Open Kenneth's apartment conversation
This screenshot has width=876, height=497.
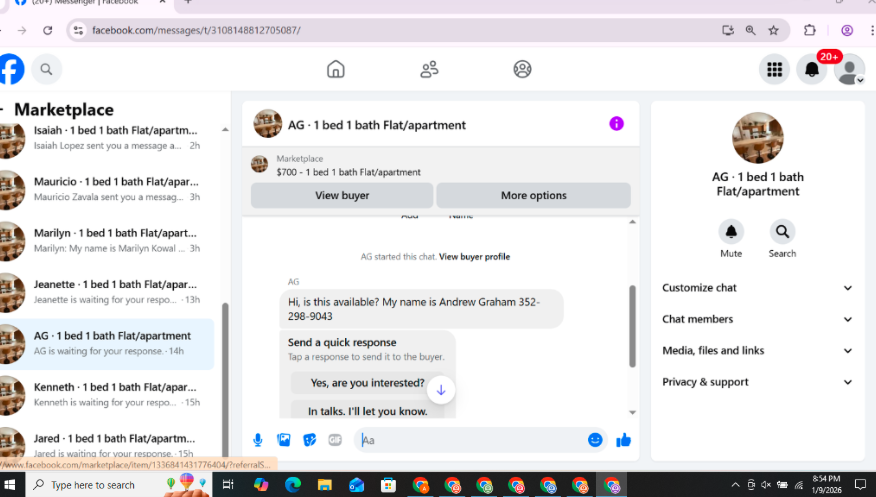[x=107, y=395]
